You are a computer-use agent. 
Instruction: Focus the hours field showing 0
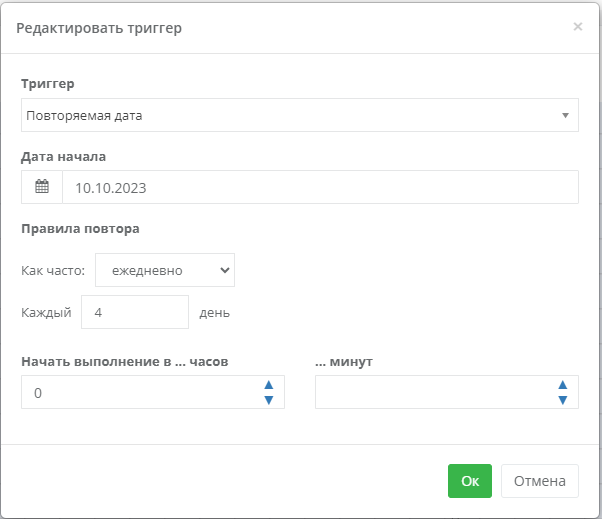[153, 392]
